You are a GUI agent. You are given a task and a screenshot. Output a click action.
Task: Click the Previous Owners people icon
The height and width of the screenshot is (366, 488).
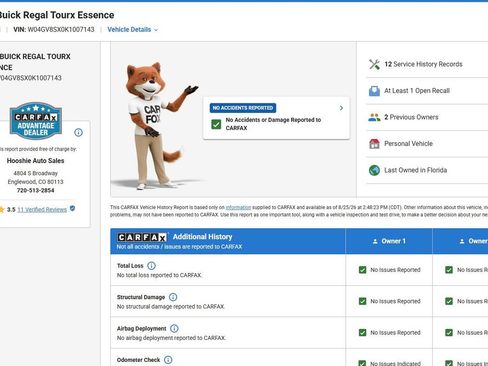coord(374,117)
